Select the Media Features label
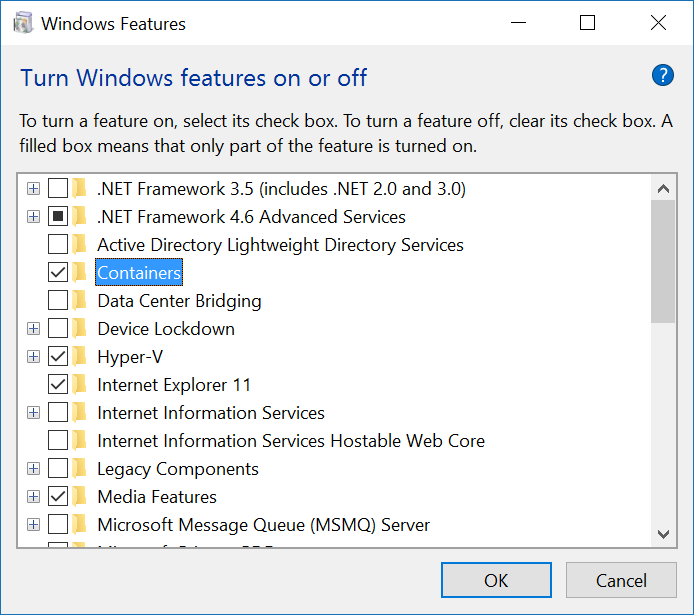Screen dimensions: 694x615 [x=157, y=496]
